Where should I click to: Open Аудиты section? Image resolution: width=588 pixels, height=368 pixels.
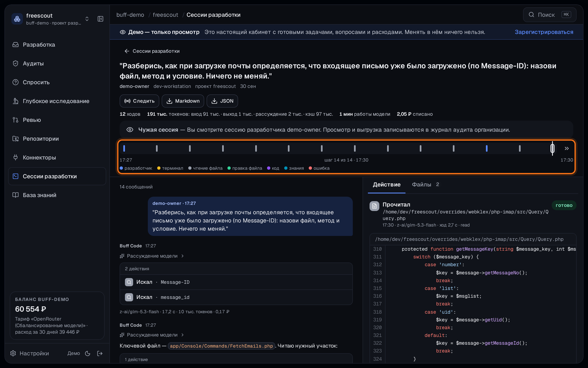57,63
